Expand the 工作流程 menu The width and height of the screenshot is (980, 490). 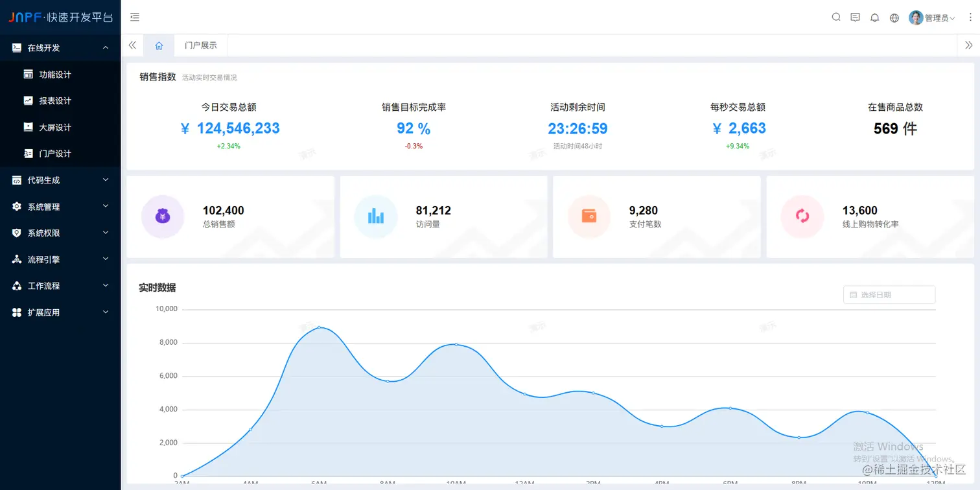[x=60, y=286]
